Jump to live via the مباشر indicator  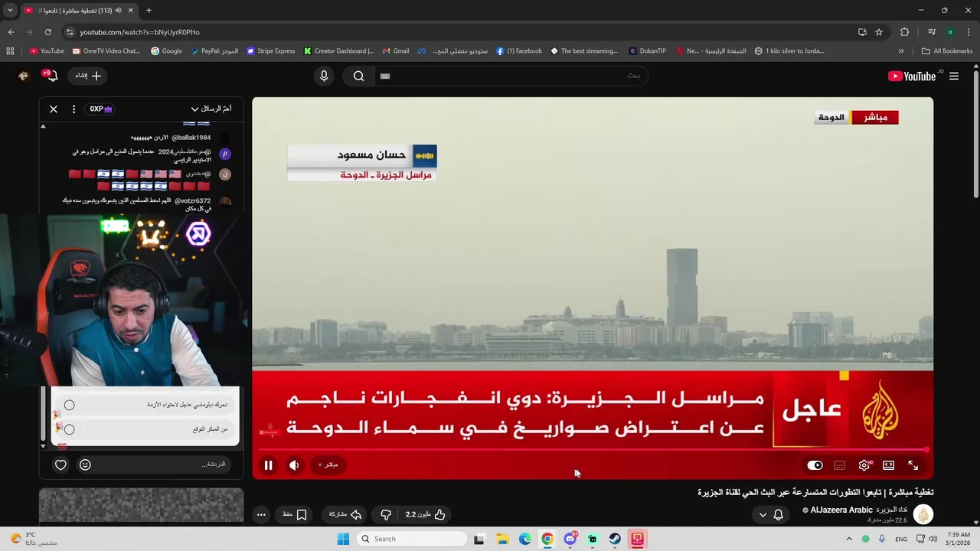(x=328, y=465)
